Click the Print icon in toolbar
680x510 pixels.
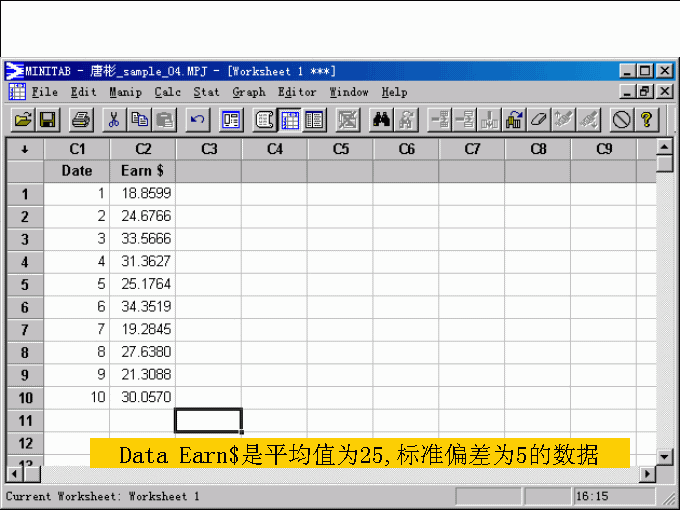(81, 120)
